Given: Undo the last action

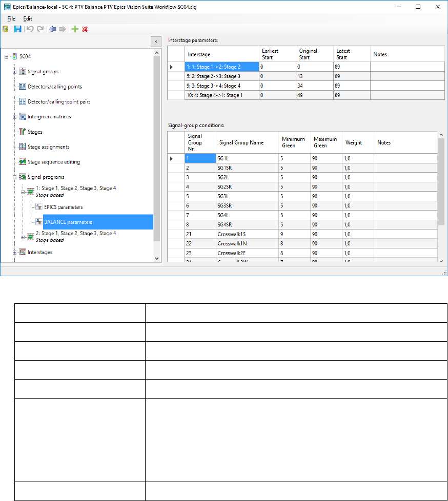Looking at the screenshot, I should (x=30, y=29).
